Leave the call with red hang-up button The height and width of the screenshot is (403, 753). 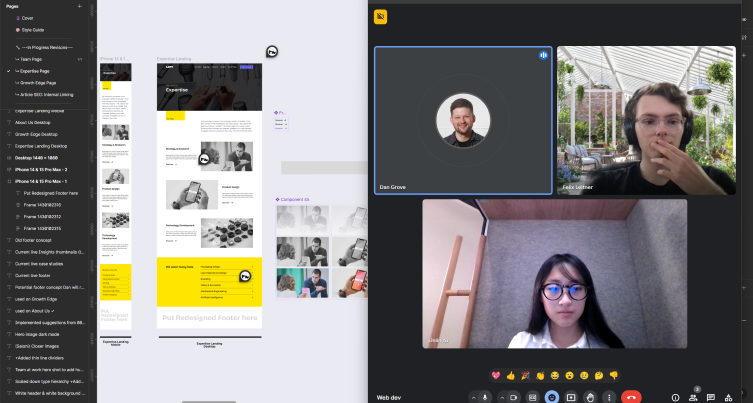631,397
